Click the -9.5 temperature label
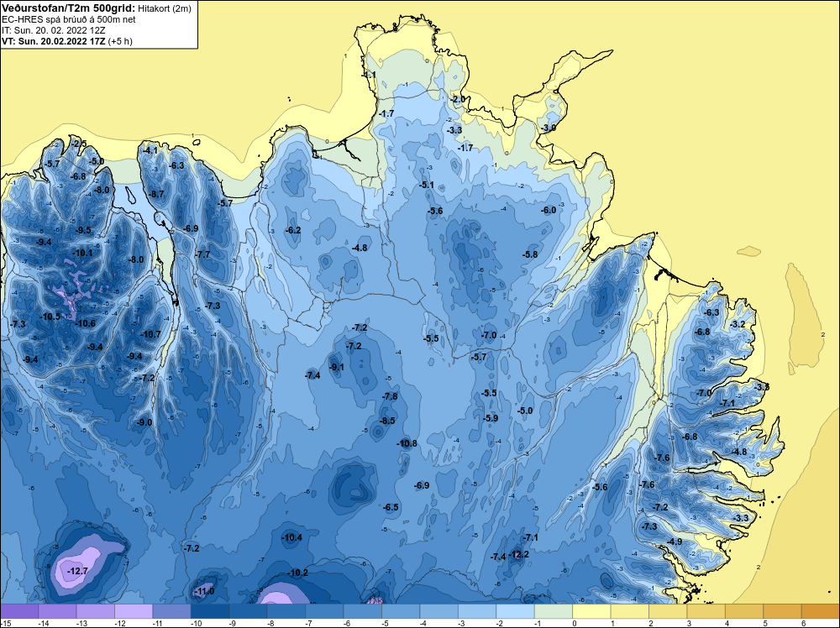Image resolution: width=840 pixels, height=628 pixels. pyautogui.click(x=83, y=230)
